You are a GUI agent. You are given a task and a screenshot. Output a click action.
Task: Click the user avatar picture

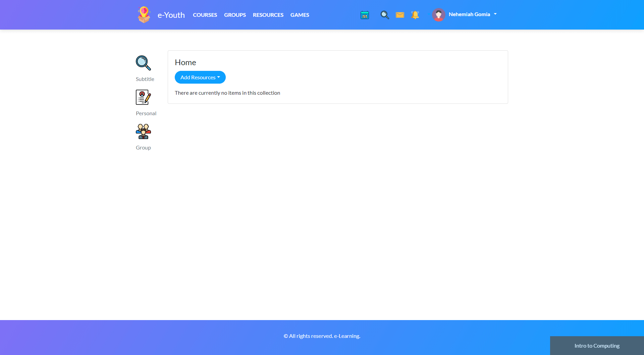click(438, 15)
